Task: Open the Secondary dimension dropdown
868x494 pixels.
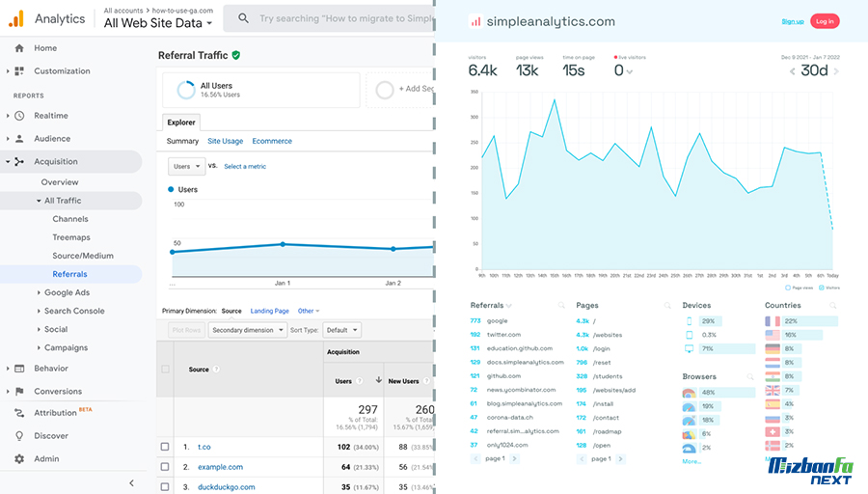Action: (x=247, y=330)
